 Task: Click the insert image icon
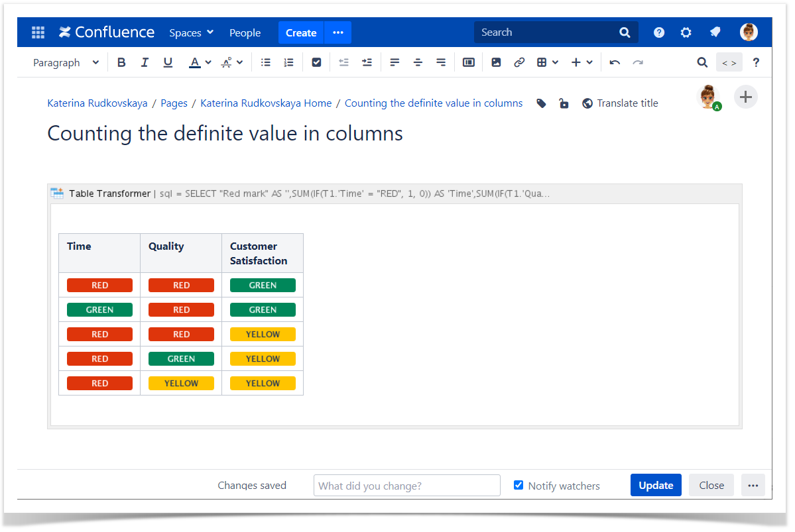click(x=496, y=62)
